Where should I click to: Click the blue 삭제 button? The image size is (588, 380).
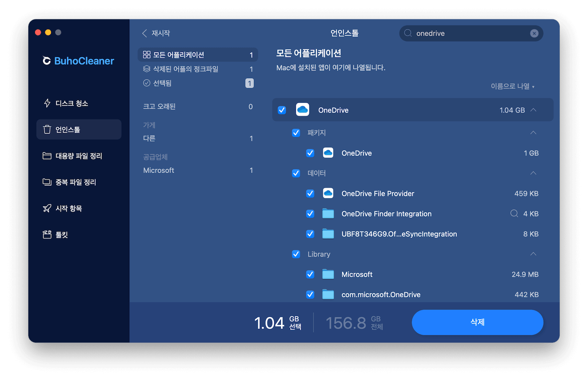(x=477, y=322)
